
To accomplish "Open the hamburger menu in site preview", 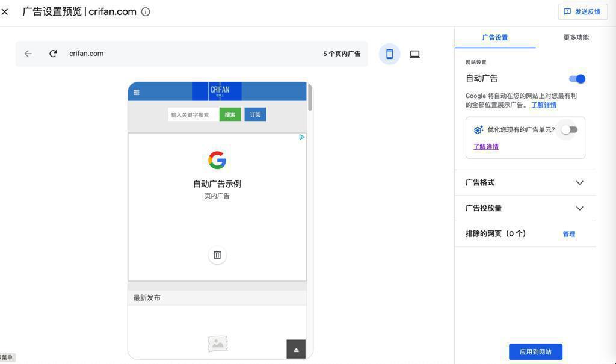I will (x=137, y=93).
